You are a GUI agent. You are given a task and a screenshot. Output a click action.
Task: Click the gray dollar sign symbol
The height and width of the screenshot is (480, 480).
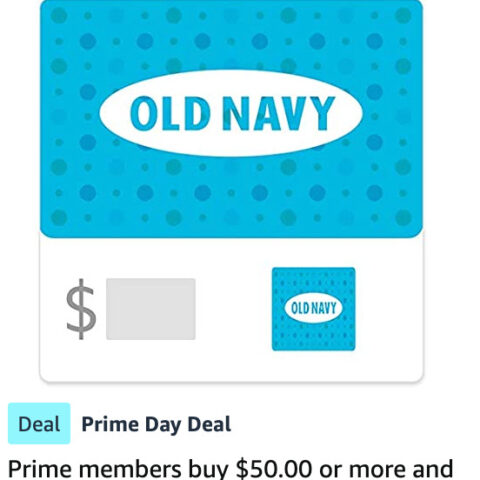(x=81, y=309)
